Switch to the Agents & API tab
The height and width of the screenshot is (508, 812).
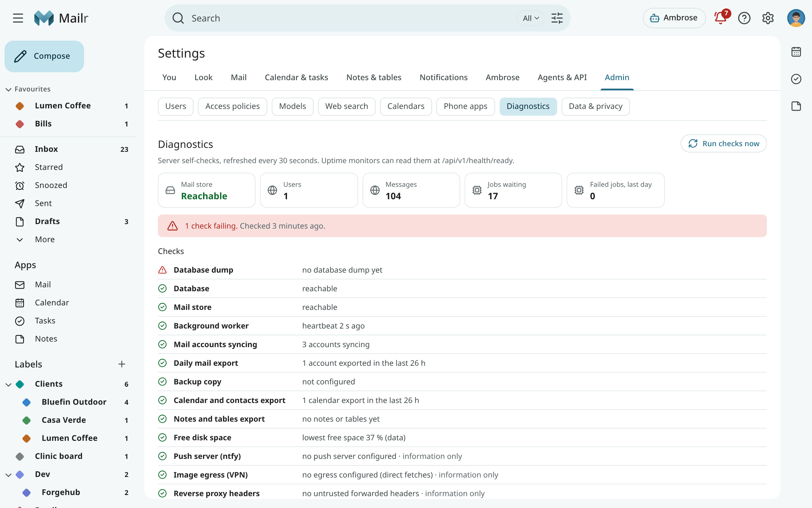[x=562, y=77]
